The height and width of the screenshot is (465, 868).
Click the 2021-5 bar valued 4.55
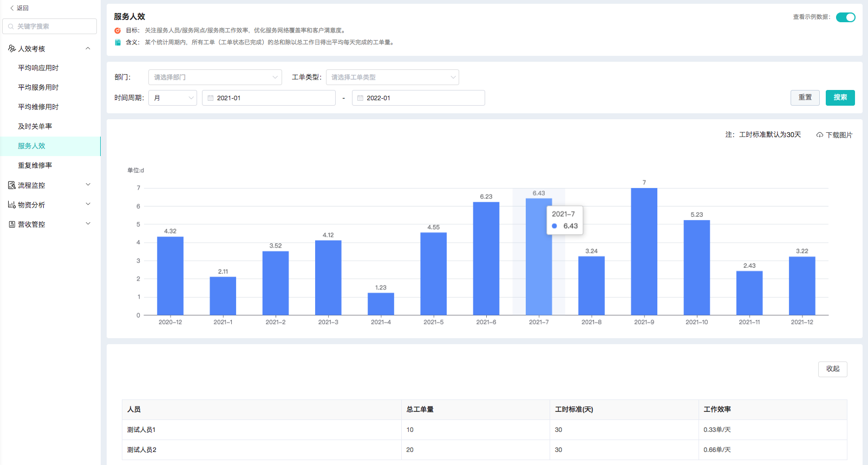click(x=434, y=274)
